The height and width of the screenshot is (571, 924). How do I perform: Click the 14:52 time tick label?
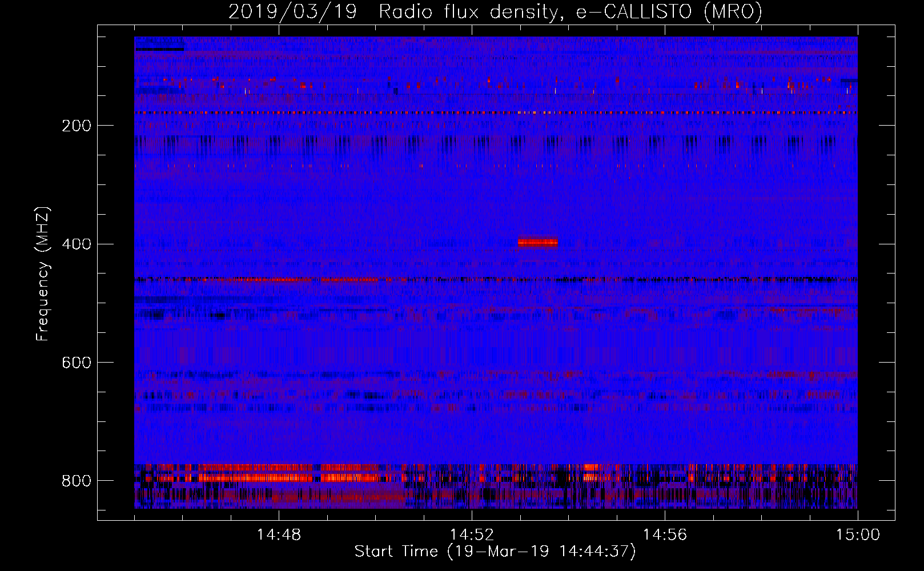pyautogui.click(x=472, y=535)
